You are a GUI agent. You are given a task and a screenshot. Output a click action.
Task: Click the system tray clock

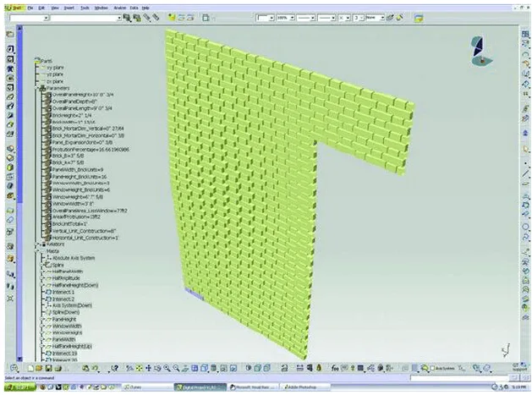[x=519, y=387]
